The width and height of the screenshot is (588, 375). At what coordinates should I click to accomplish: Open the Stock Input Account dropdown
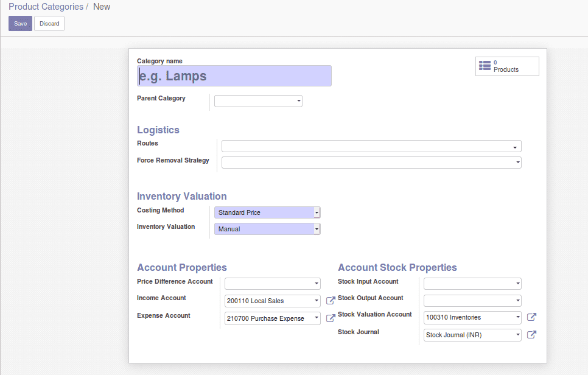(472, 284)
